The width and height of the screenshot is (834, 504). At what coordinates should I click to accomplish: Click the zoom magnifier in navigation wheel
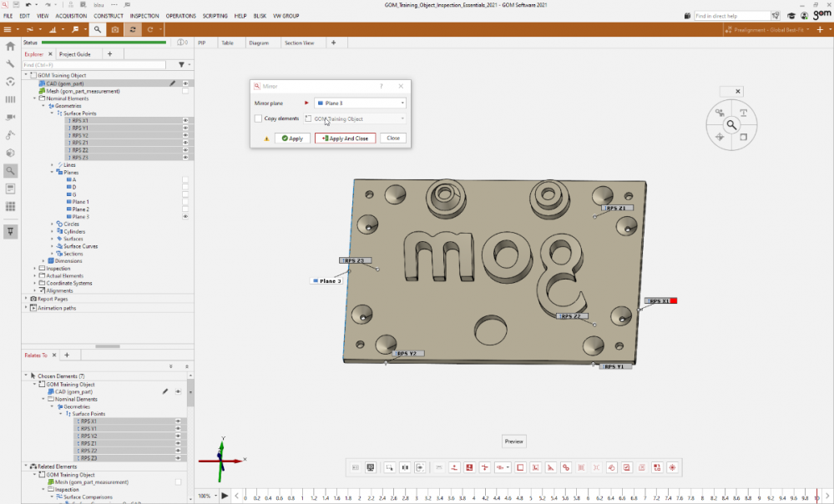[x=731, y=124]
